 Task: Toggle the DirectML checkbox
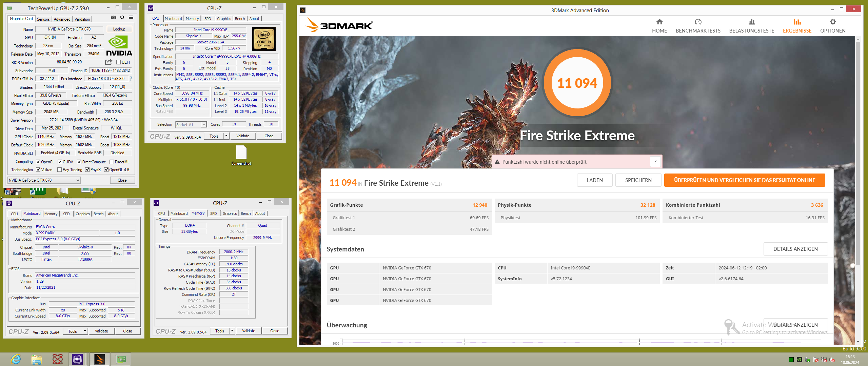(112, 162)
